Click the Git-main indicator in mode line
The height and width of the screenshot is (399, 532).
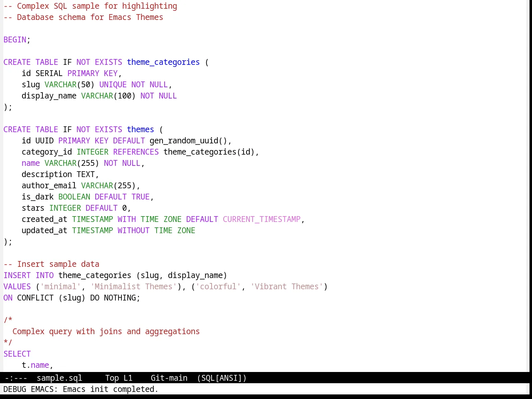tap(169, 378)
